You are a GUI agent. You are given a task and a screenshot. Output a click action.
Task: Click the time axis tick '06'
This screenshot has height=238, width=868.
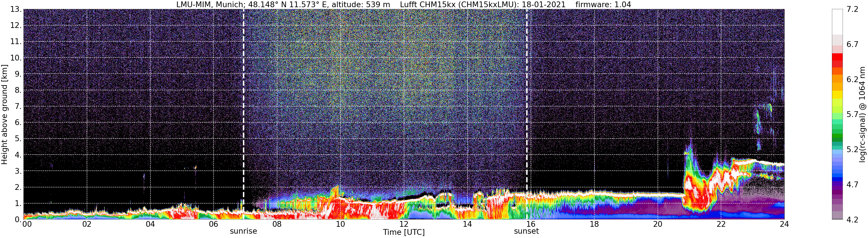pos(214,224)
